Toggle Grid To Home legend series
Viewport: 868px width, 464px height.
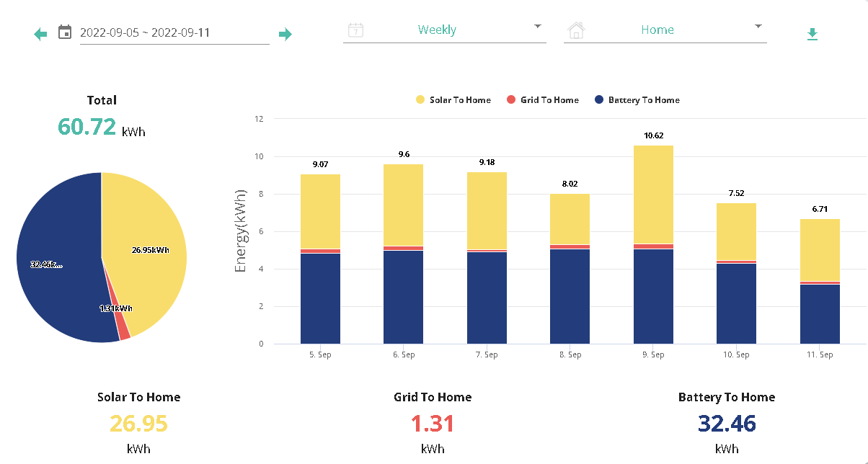[543, 100]
